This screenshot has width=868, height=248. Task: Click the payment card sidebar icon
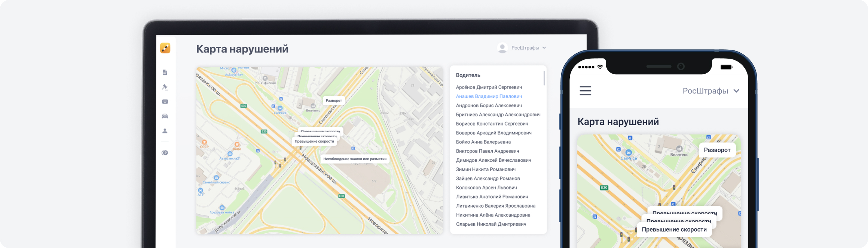pyautogui.click(x=165, y=102)
